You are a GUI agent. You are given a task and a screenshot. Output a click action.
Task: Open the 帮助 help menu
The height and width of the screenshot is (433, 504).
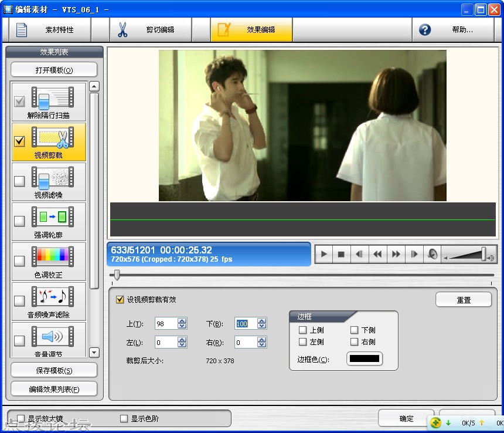(453, 30)
